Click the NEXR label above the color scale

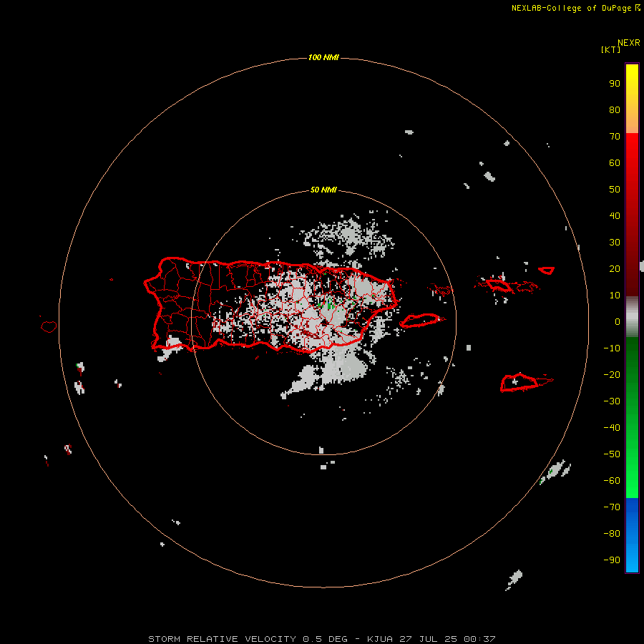pos(629,43)
